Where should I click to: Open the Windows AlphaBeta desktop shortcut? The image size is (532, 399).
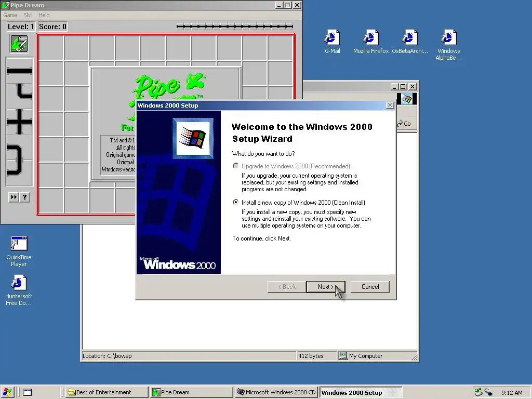[448, 45]
